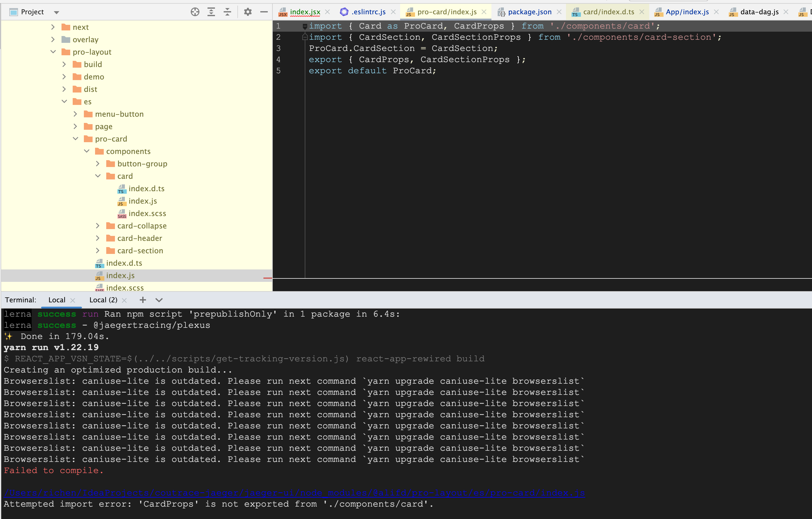Switch to the App/index.js tab

tap(687, 12)
